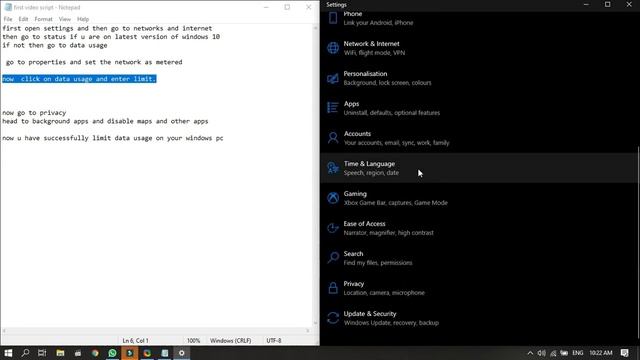This screenshot has height=360, width=640.
Task: Click the Settings window title text
Action: tap(336, 5)
